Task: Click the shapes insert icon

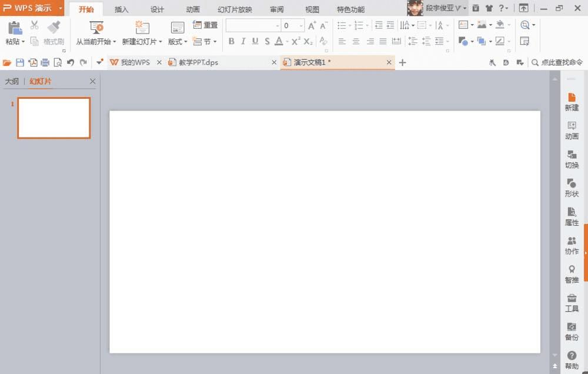Action: 463,41
